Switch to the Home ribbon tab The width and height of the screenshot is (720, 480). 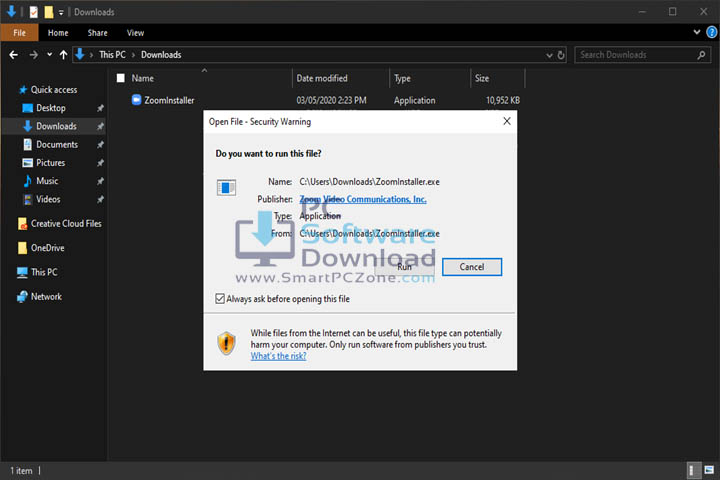[58, 33]
